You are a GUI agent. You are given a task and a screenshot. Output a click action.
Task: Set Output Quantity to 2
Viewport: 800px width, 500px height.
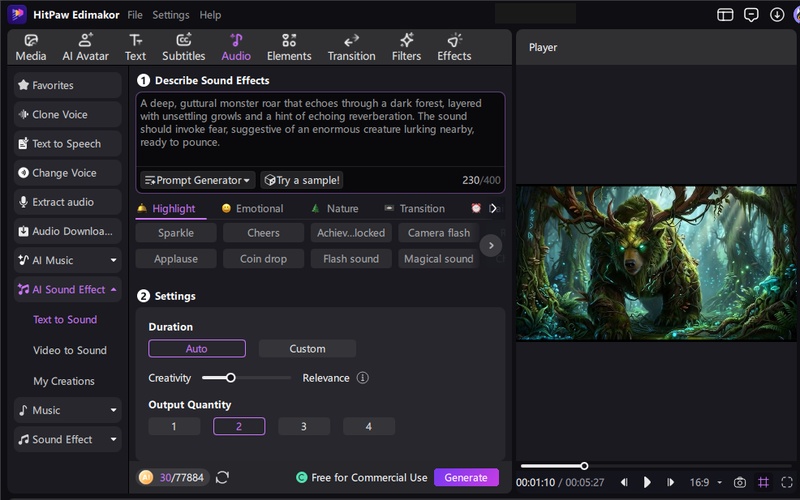239,426
